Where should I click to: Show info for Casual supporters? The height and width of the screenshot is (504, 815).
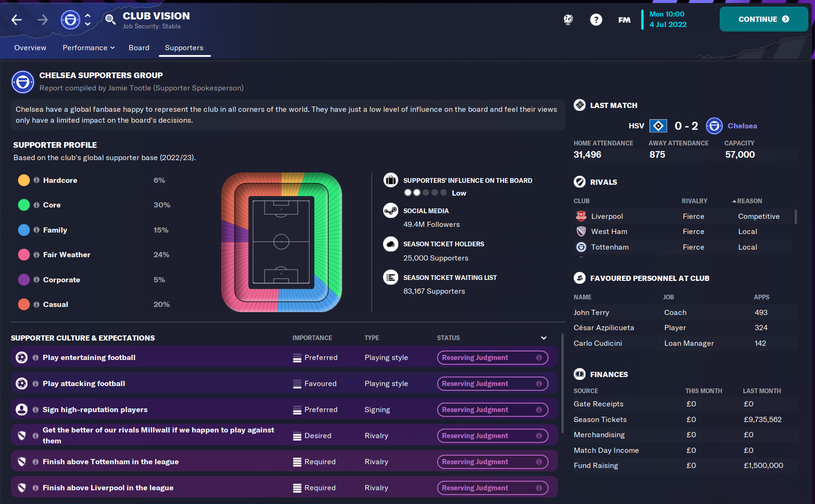tap(37, 305)
